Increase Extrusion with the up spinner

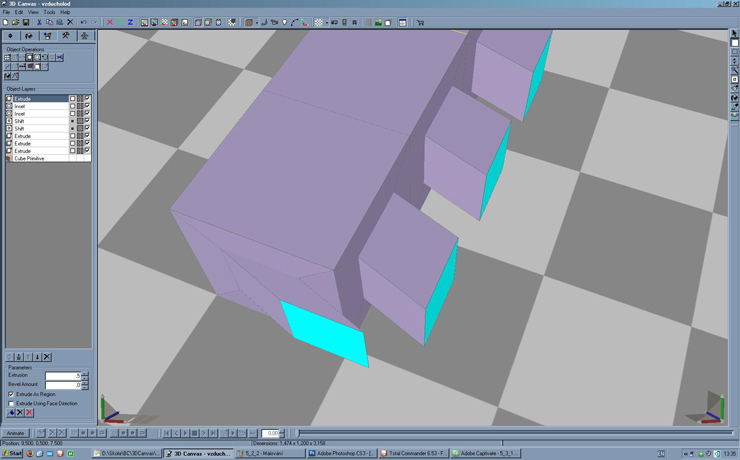(x=85, y=374)
